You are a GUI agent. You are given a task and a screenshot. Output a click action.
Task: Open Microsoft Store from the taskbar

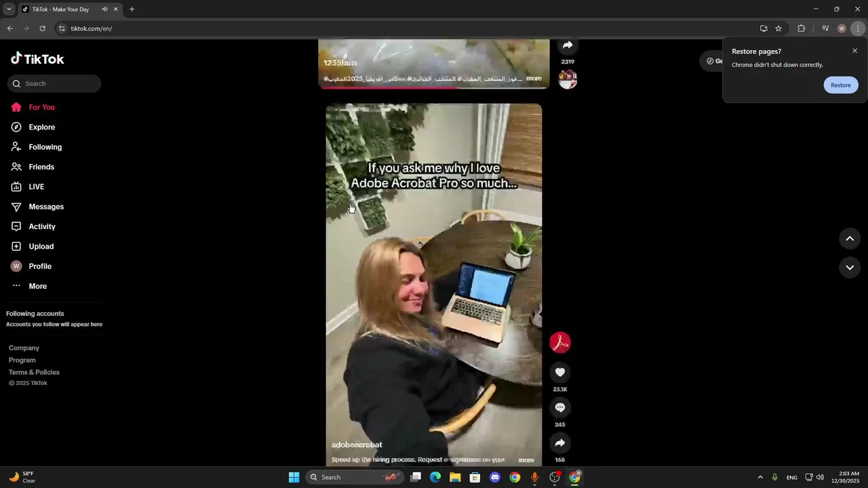(475, 477)
